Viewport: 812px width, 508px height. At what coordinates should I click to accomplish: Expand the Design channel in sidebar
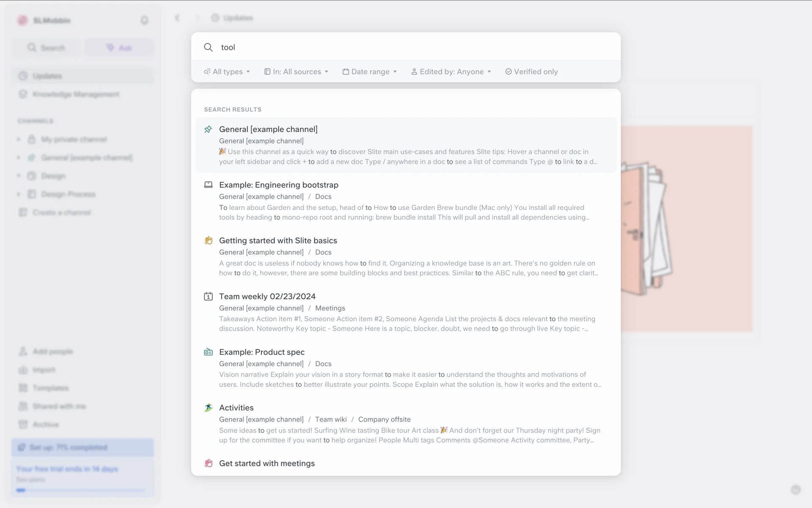(19, 176)
